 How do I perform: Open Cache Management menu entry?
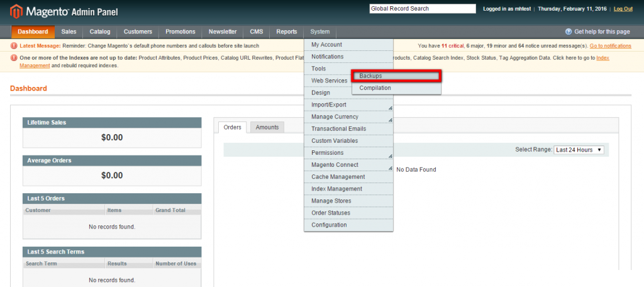tap(348, 177)
